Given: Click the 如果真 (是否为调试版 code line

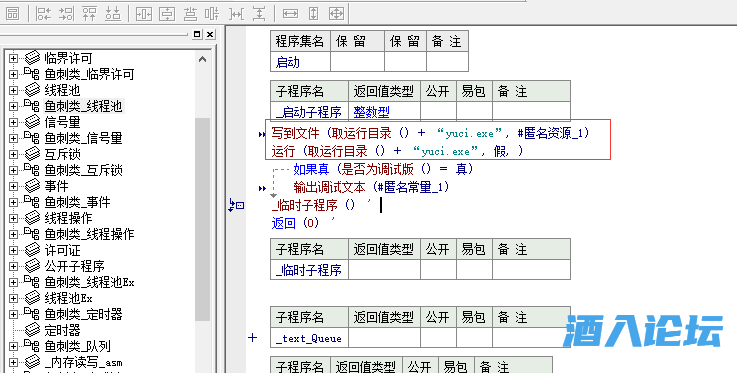Looking at the screenshot, I should click(383, 169).
